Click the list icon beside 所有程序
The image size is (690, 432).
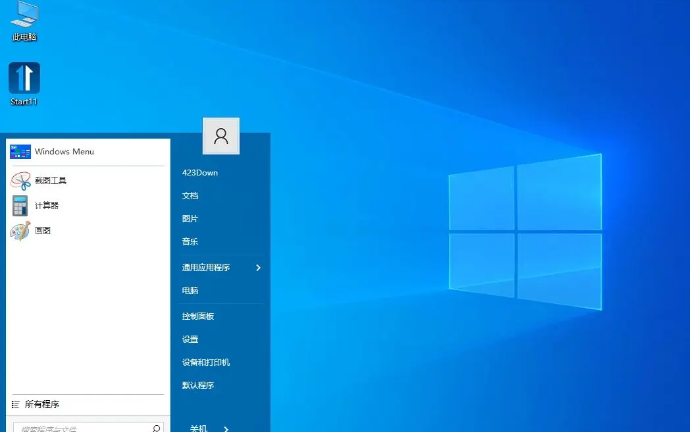15,404
